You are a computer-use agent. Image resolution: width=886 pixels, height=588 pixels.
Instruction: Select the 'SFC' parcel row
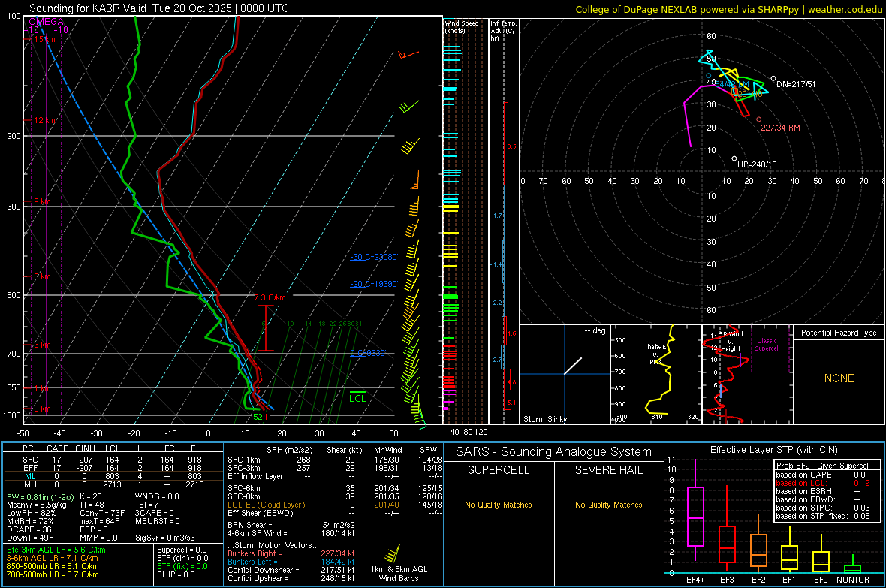pyautogui.click(x=113, y=460)
